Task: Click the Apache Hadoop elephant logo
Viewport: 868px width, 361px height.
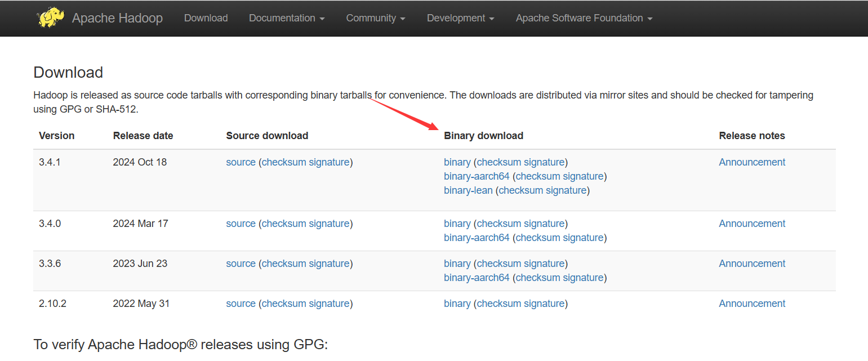Action: [x=50, y=17]
